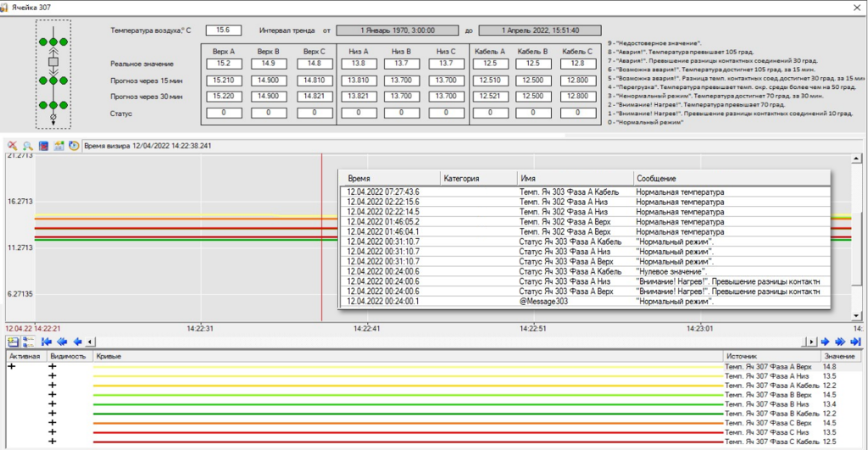Jump to trend end with last-position arrow

pyautogui.click(x=854, y=342)
